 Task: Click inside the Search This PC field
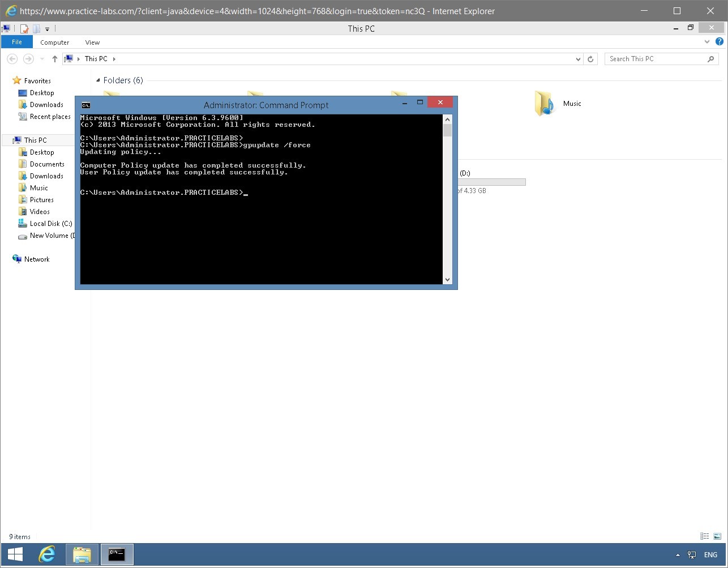click(657, 58)
